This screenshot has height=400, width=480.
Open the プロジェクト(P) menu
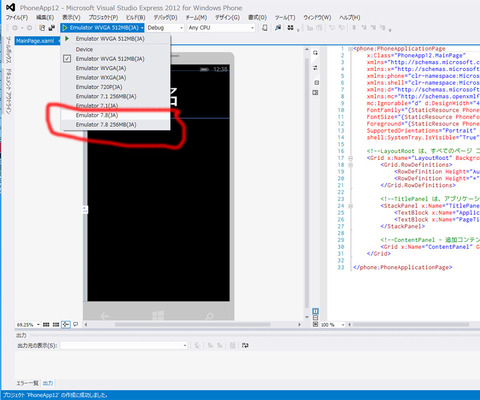(103, 17)
